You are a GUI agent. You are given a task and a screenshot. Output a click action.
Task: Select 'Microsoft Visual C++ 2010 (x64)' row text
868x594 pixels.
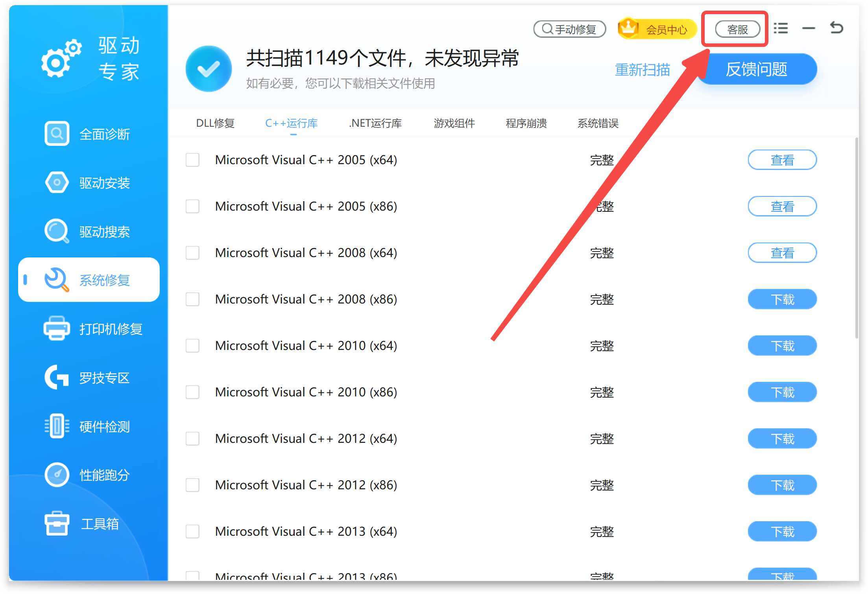(306, 346)
